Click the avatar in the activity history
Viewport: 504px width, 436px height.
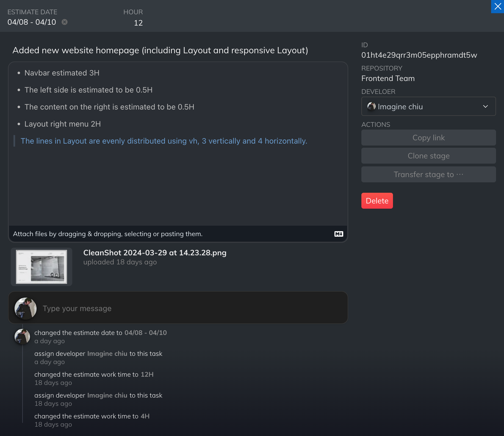(x=22, y=336)
